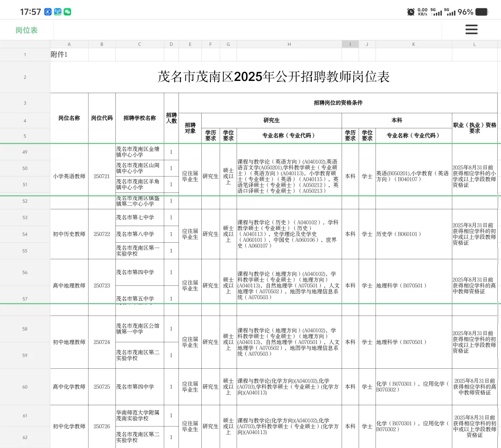Screen dimensions: 501x448
Task: Click the 招聘对象 header cell
Action: [x=190, y=128]
